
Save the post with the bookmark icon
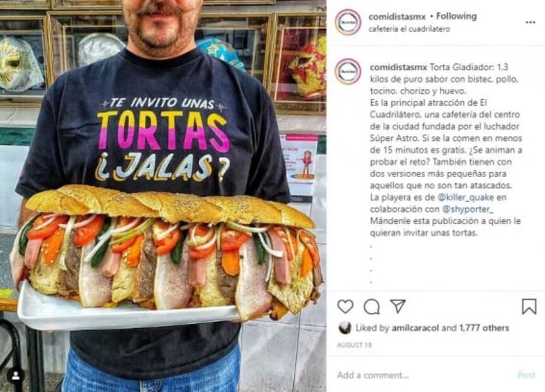point(529,307)
